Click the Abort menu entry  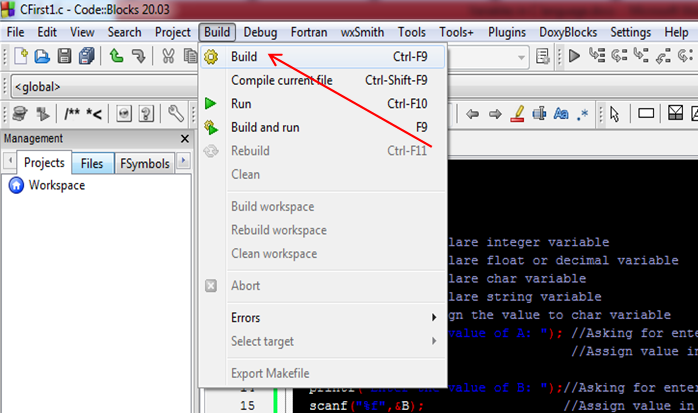tap(323, 285)
